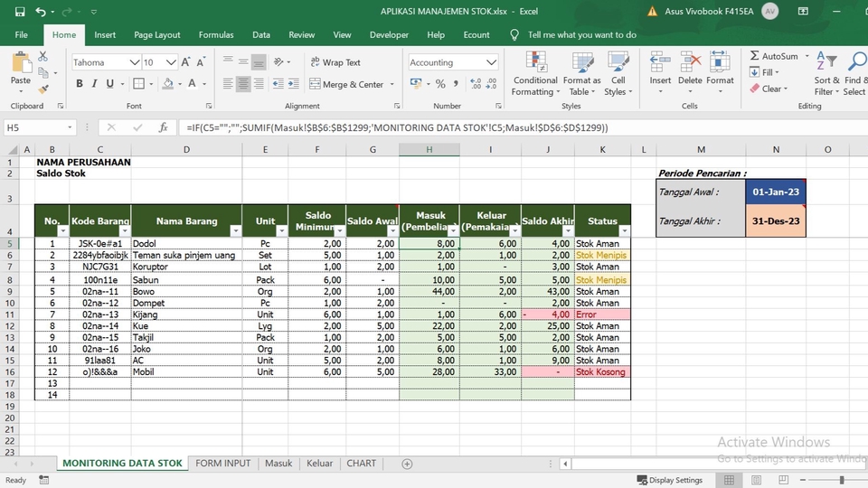Toggle Wrap Text for the cell
This screenshot has width=868, height=488.
point(335,62)
